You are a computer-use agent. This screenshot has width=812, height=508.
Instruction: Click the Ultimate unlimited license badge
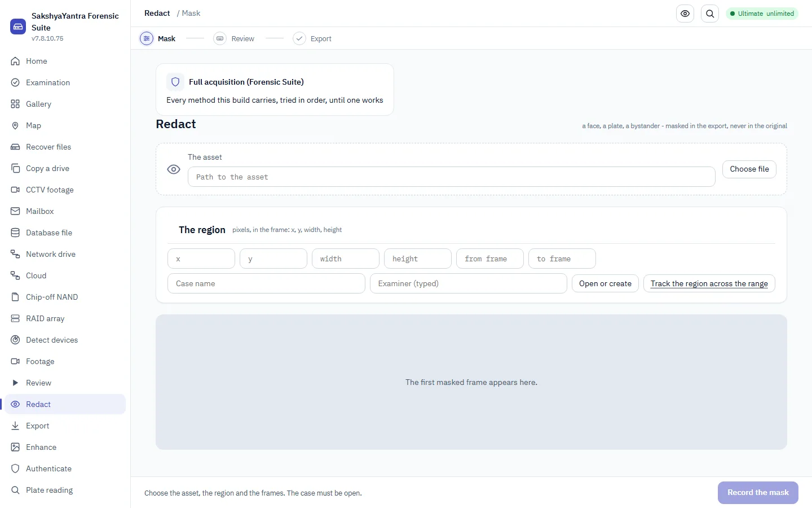coord(762,14)
